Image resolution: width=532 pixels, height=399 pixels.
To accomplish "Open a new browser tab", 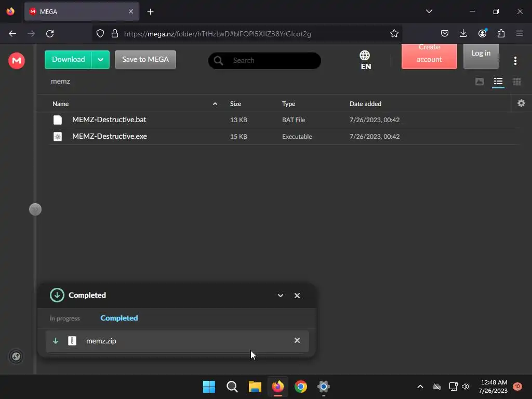I will click(150, 12).
